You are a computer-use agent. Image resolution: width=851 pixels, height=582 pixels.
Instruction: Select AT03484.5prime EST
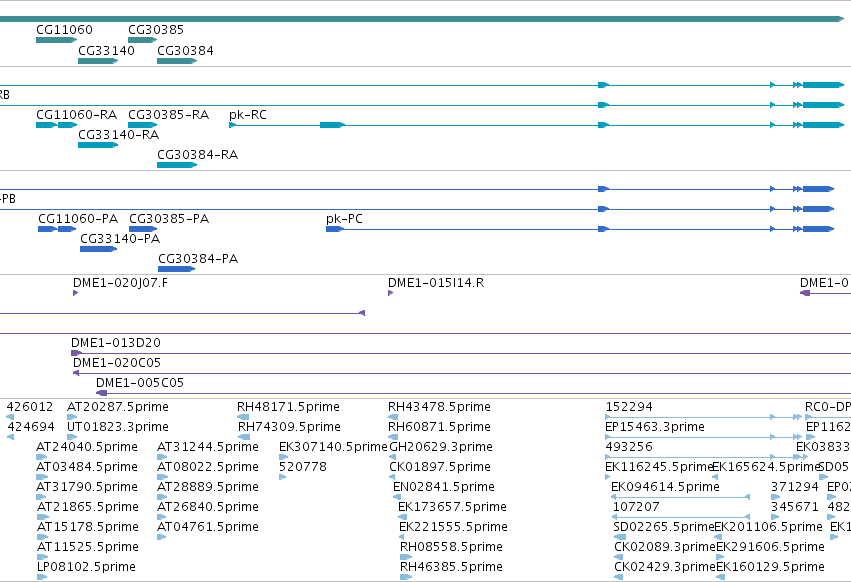(x=42, y=477)
